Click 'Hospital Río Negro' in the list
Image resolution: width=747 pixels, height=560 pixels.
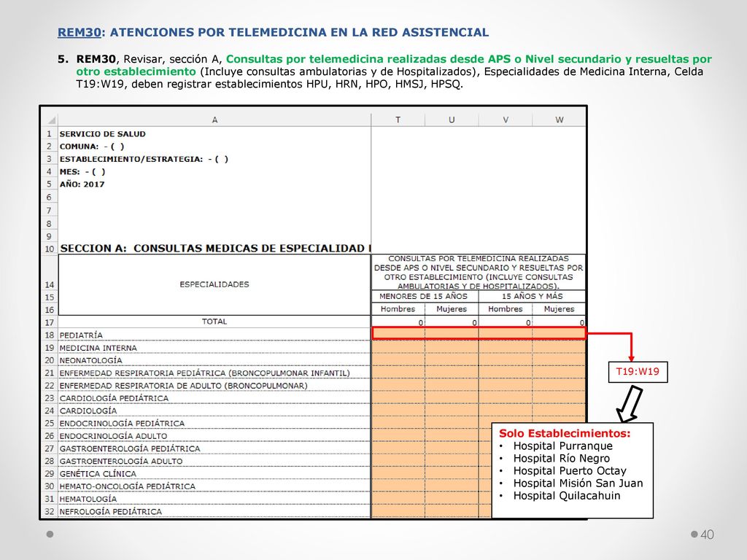[x=561, y=459]
